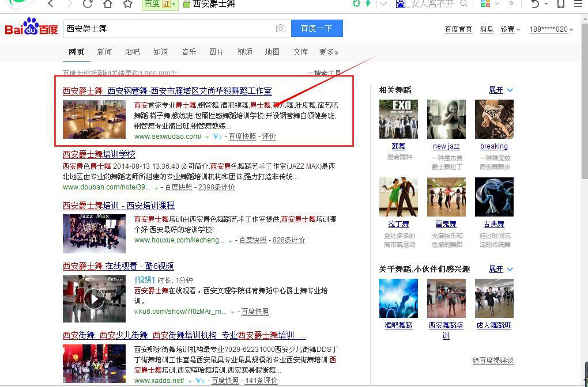Screen dimensions: 588x387
Task: Bookmark page with the star icon
Action: point(128,4)
